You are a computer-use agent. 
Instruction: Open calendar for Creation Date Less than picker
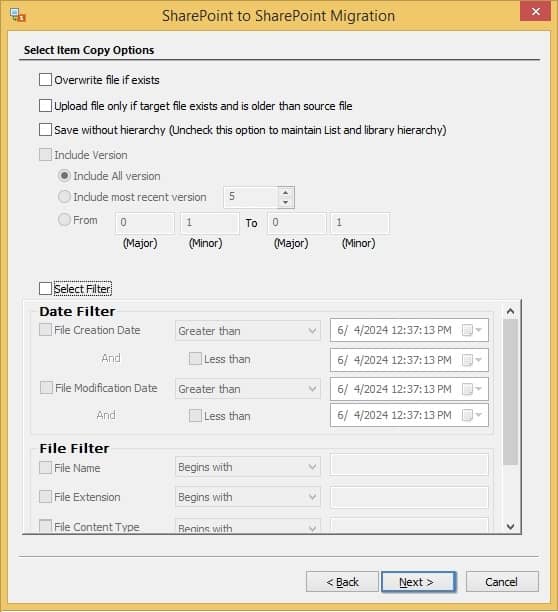point(472,360)
